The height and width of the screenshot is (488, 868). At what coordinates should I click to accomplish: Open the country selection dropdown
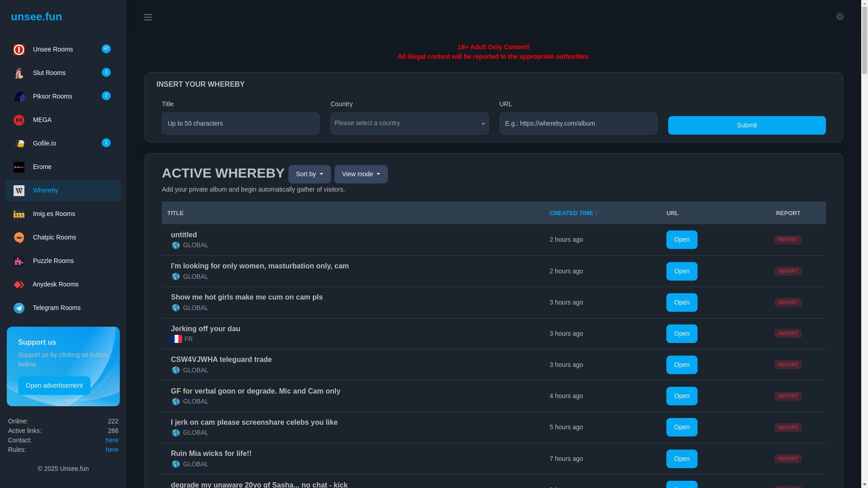[x=409, y=123]
